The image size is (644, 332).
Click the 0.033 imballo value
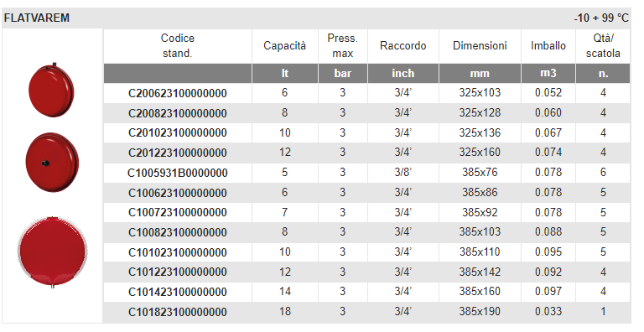pyautogui.click(x=548, y=311)
